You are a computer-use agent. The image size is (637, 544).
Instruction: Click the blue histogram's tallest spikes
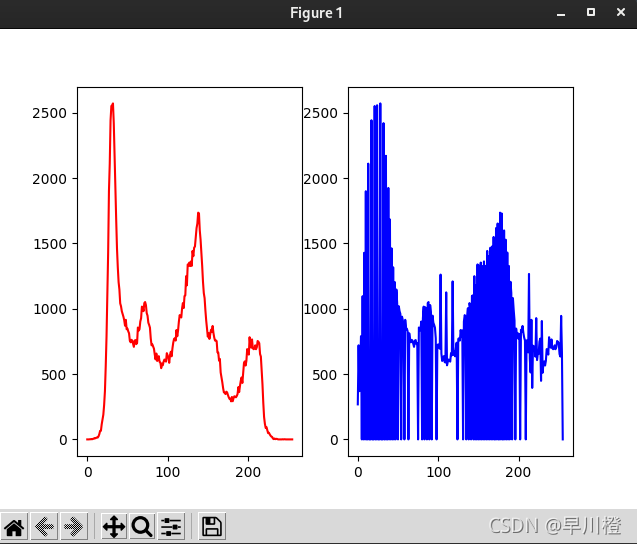tap(378, 106)
